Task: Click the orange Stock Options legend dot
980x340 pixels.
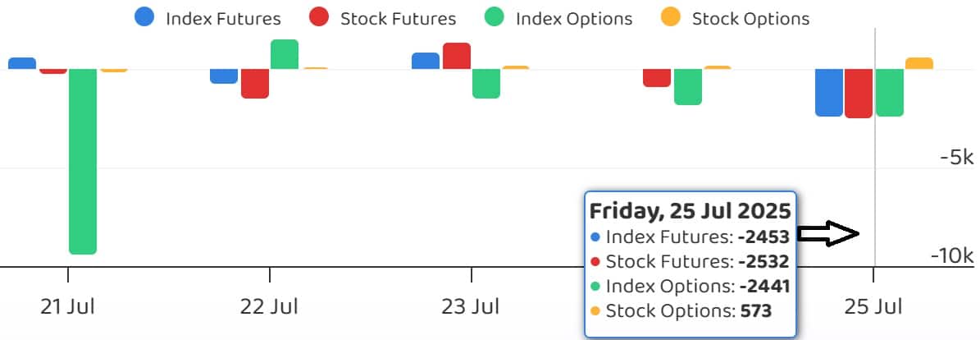Action: click(x=671, y=18)
